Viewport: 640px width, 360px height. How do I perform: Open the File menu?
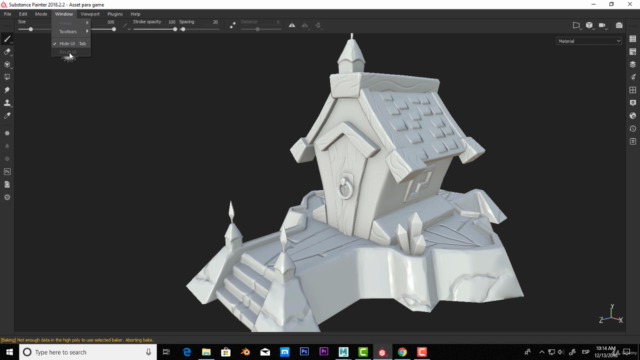7,14
